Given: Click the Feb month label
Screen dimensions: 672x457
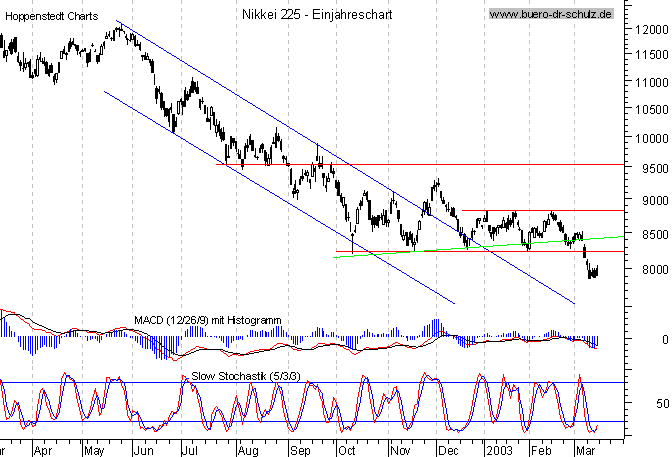Looking at the screenshot, I should [541, 451].
